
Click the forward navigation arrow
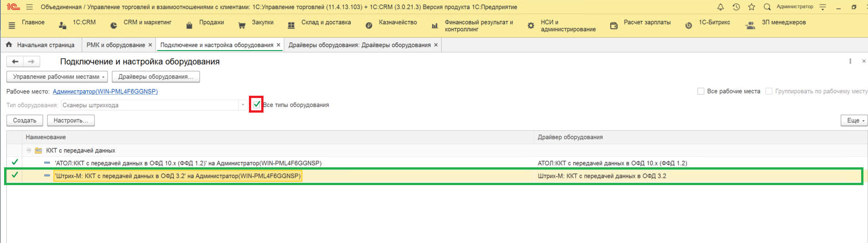click(31, 62)
